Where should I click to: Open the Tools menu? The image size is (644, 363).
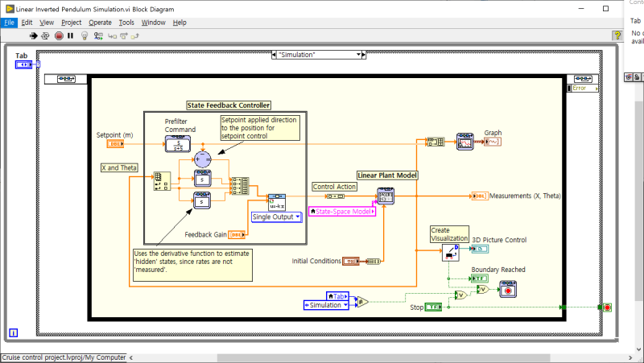(x=126, y=23)
